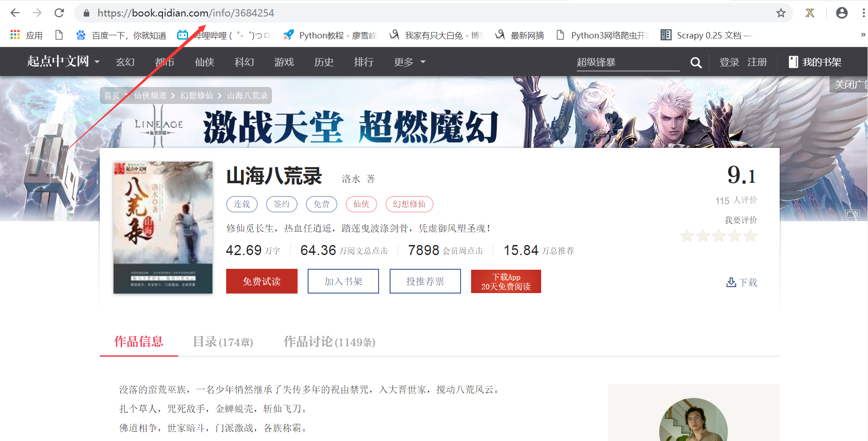Click the 下载App 20天免费阅读 button
Viewport: 868px width, 441px height.
pos(506,281)
